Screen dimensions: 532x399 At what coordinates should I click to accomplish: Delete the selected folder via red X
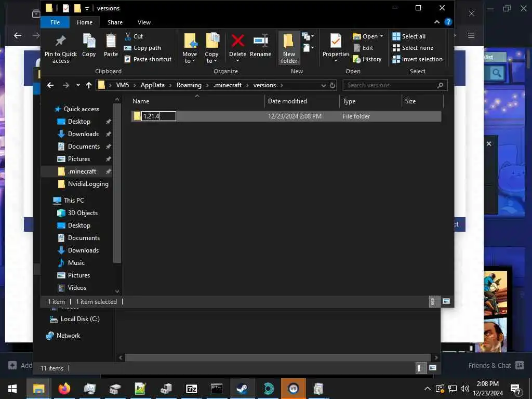click(237, 42)
